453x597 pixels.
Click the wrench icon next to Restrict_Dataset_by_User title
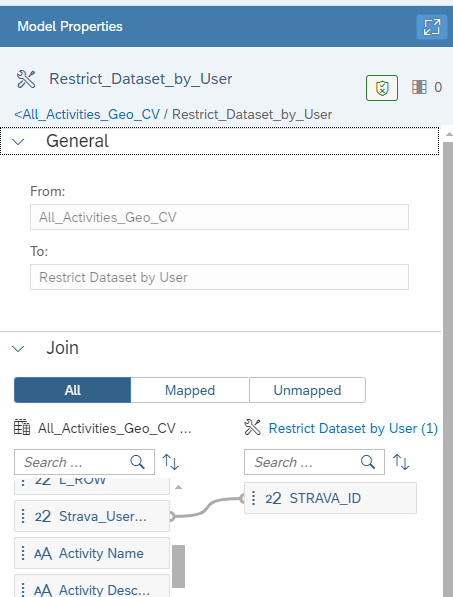(x=26, y=79)
